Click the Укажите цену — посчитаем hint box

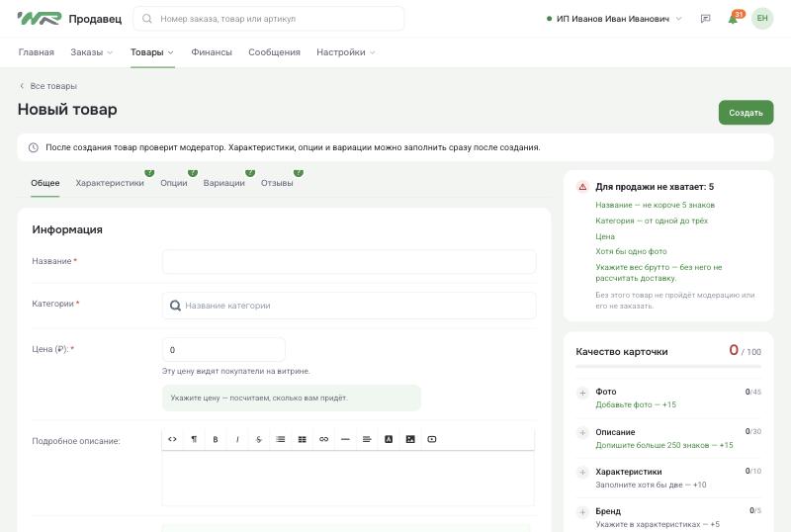pyautogui.click(x=291, y=398)
